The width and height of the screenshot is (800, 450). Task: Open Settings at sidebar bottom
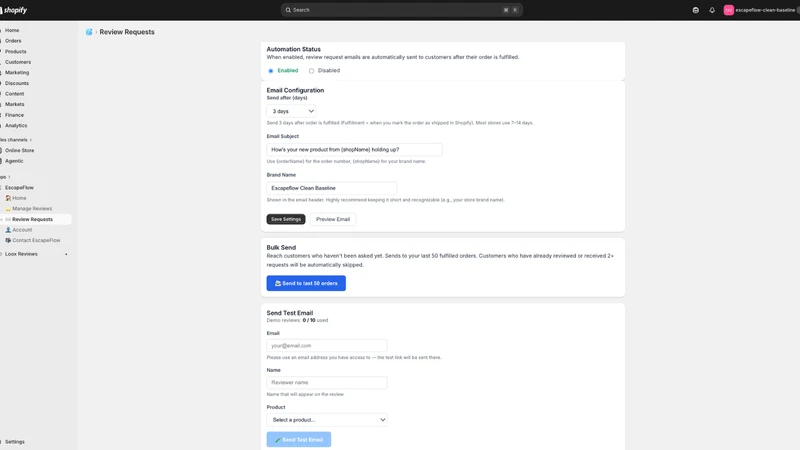tap(15, 442)
